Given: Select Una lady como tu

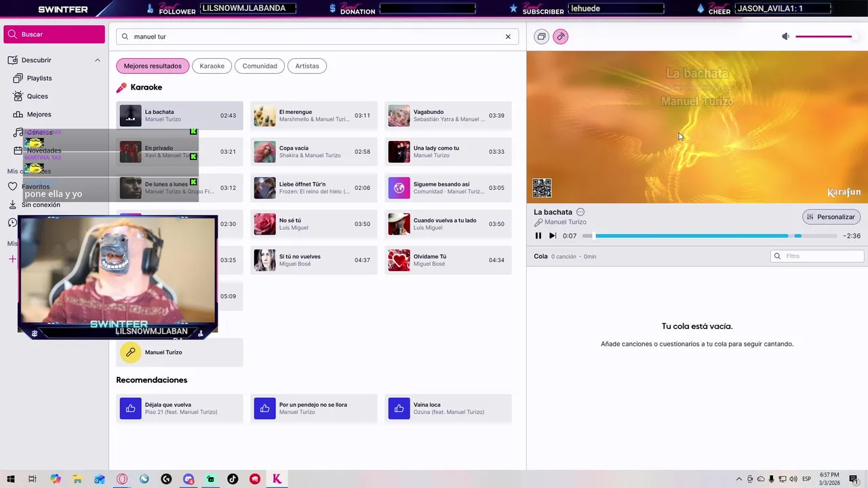Looking at the screenshot, I should pos(448,152).
